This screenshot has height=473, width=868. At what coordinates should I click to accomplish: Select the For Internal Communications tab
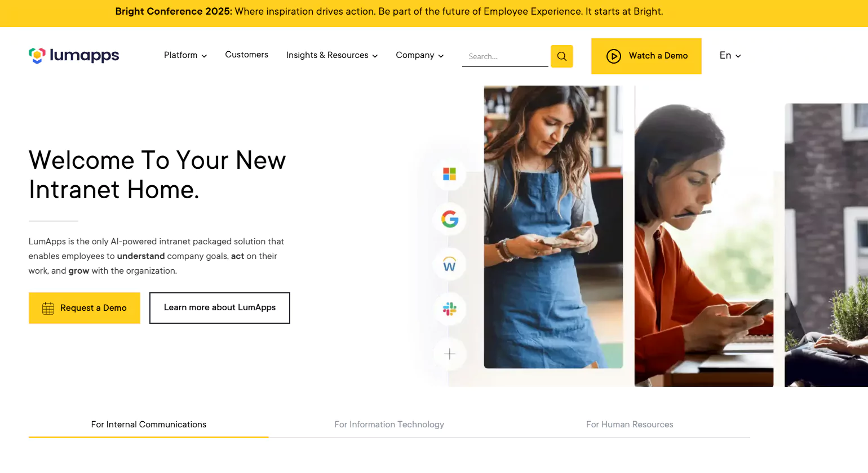click(x=149, y=425)
